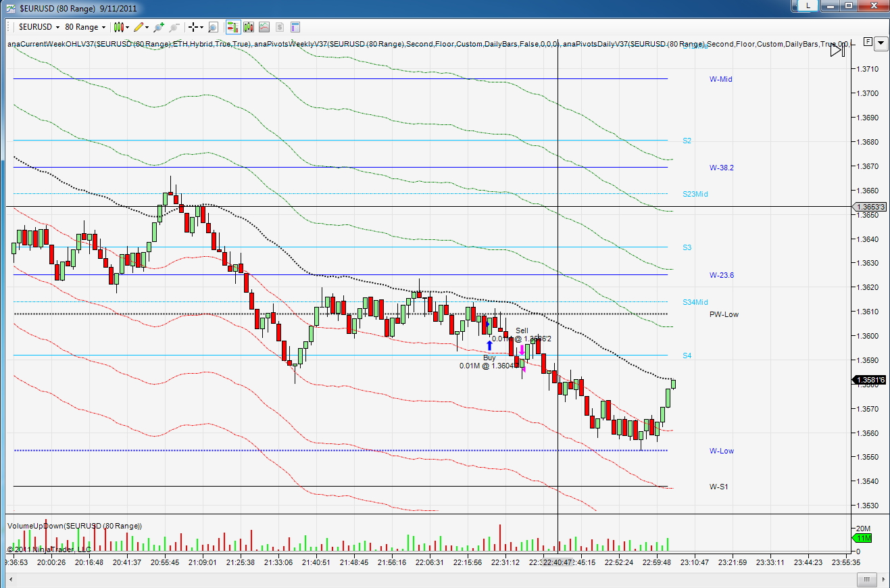Click the horizontal scrollbar thumb
The image size is (890, 588).
pyautogui.click(x=866, y=579)
